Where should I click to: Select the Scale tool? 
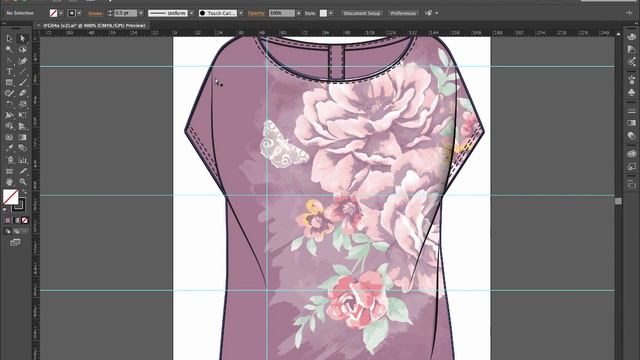(x=22, y=104)
